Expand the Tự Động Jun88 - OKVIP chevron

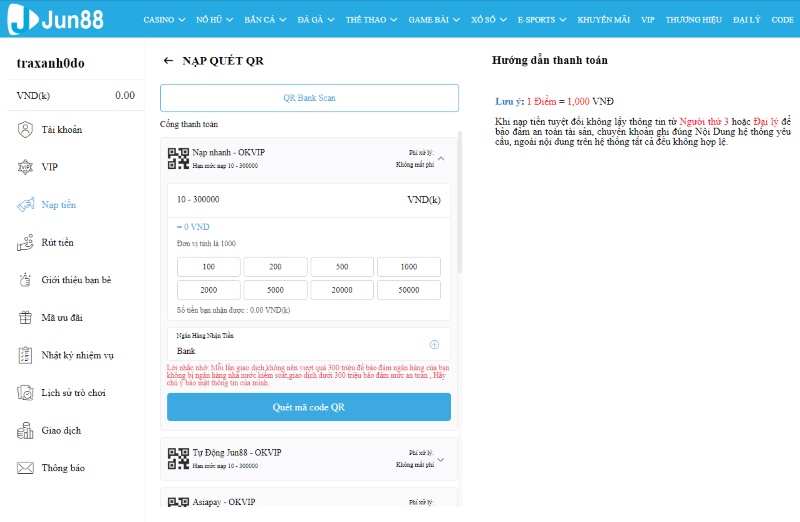tap(441, 460)
